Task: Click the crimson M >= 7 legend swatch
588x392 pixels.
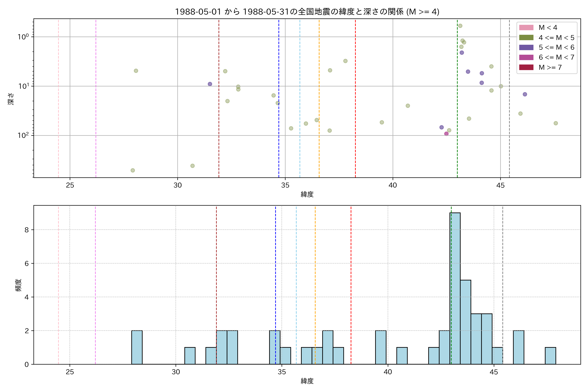Action: [x=526, y=67]
